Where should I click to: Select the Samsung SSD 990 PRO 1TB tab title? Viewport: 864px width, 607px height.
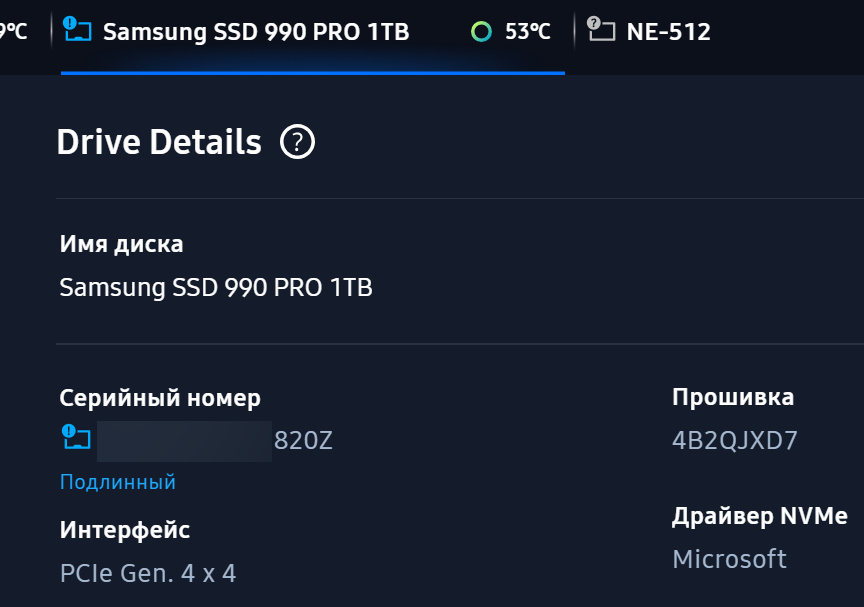(256, 32)
